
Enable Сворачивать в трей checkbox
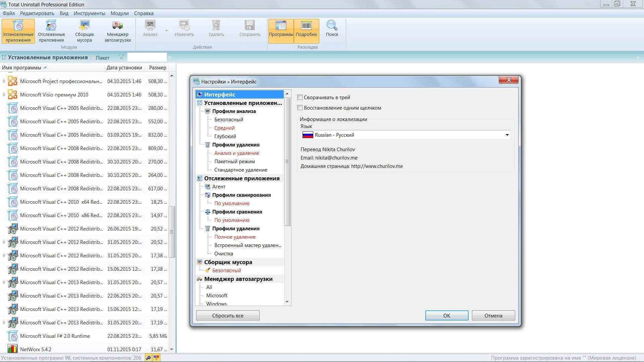(x=300, y=97)
